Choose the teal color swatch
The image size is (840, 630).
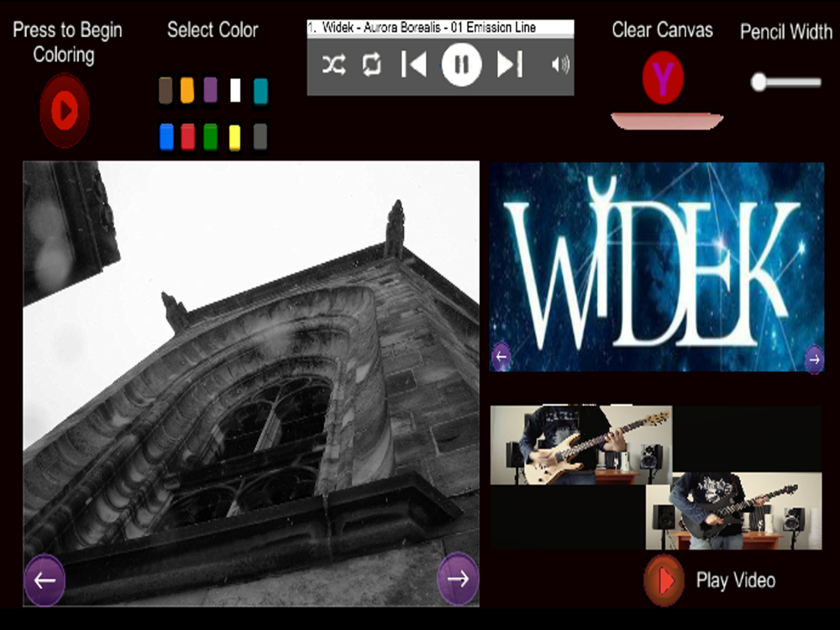(260, 90)
